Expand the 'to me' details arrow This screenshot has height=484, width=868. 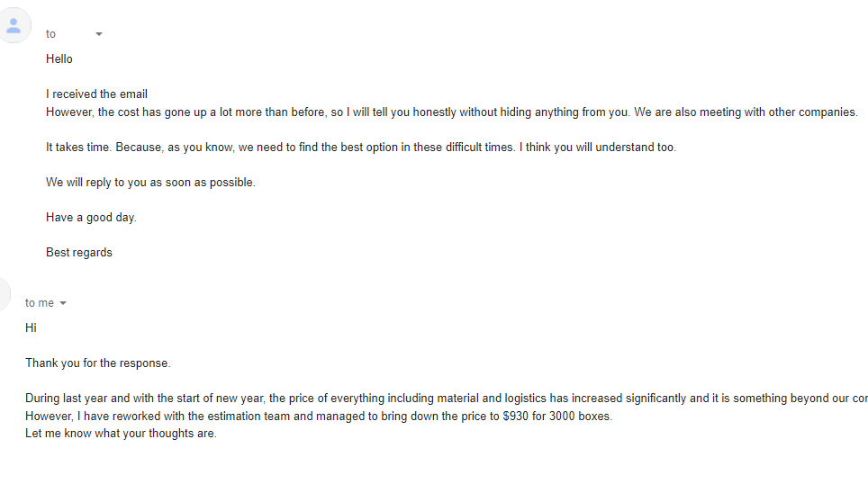[63, 303]
